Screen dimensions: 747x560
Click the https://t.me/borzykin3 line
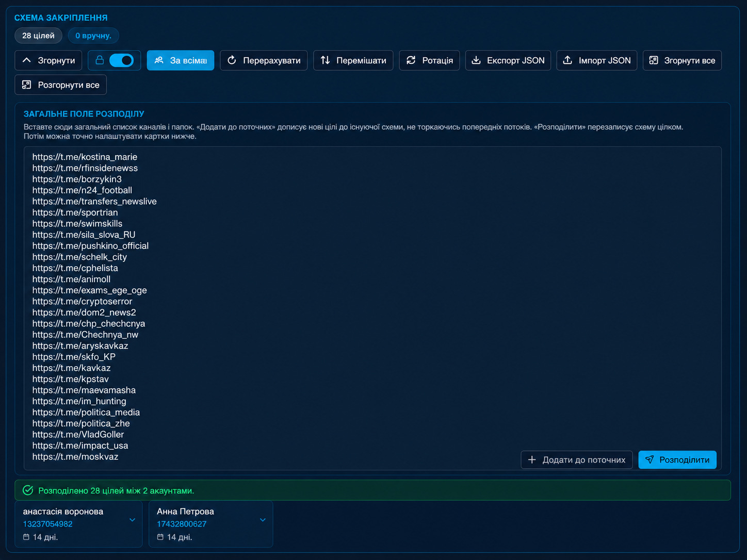pos(77,179)
